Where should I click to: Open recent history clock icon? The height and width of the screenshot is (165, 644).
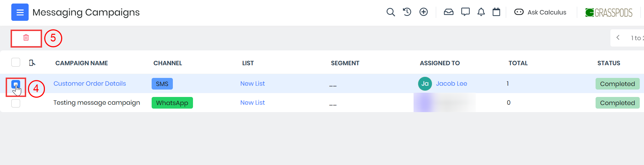click(407, 12)
